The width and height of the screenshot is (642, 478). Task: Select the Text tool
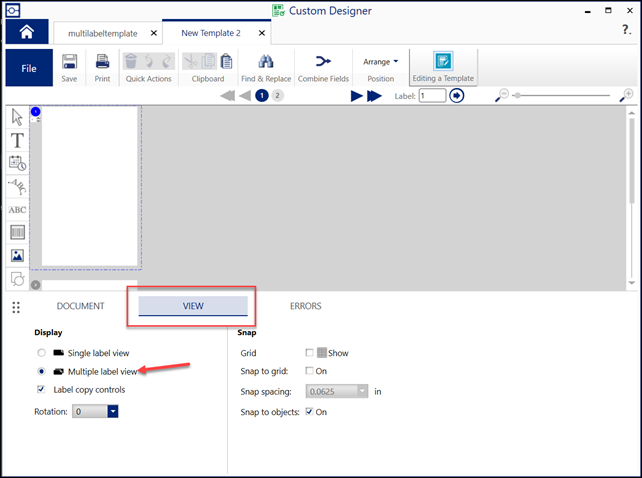(x=17, y=140)
